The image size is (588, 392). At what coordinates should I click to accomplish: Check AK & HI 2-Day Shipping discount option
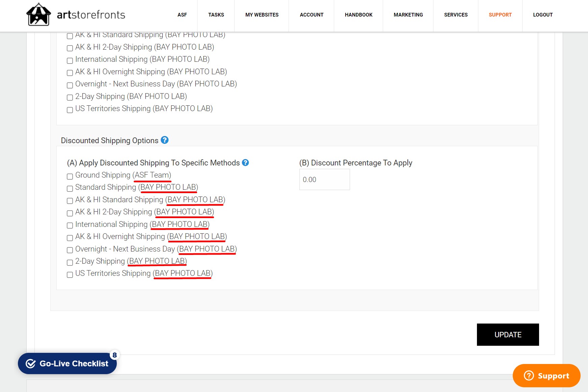click(70, 213)
